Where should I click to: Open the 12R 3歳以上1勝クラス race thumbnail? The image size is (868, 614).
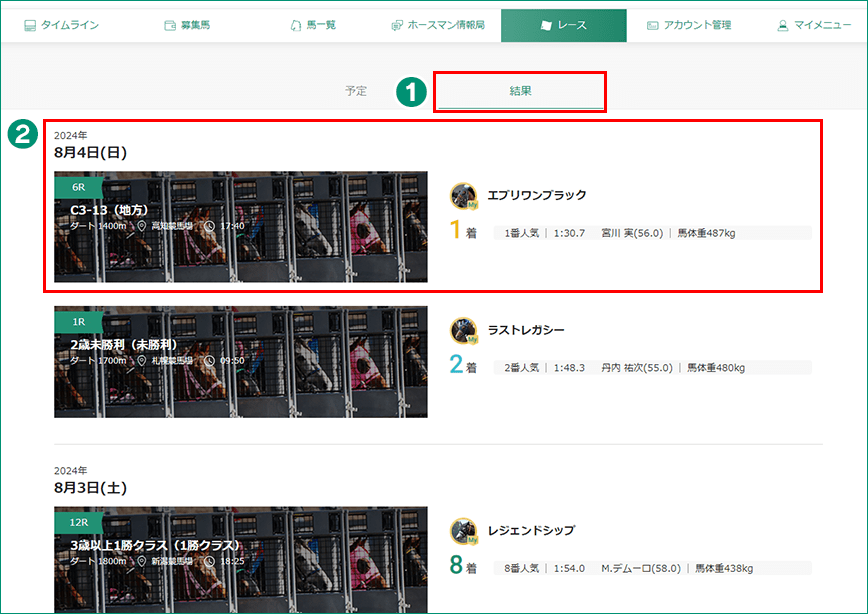coord(241,560)
